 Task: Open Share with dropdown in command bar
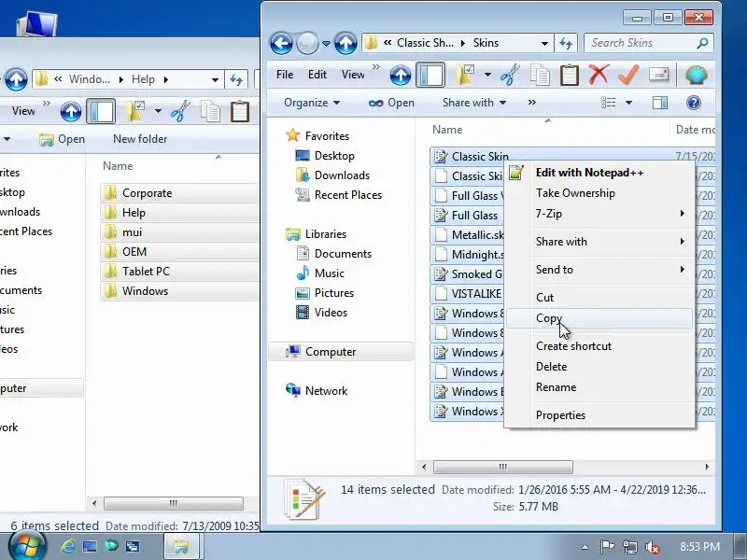click(x=474, y=103)
